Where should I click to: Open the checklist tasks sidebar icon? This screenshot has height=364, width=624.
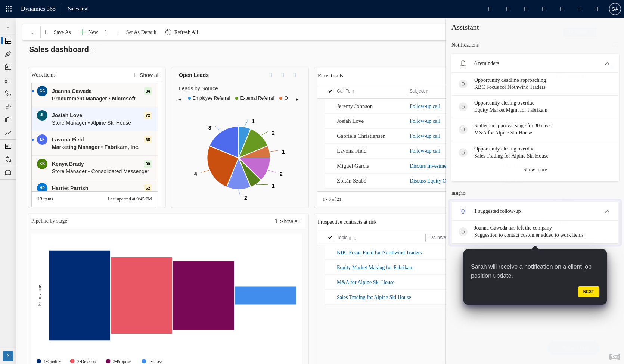point(8,80)
